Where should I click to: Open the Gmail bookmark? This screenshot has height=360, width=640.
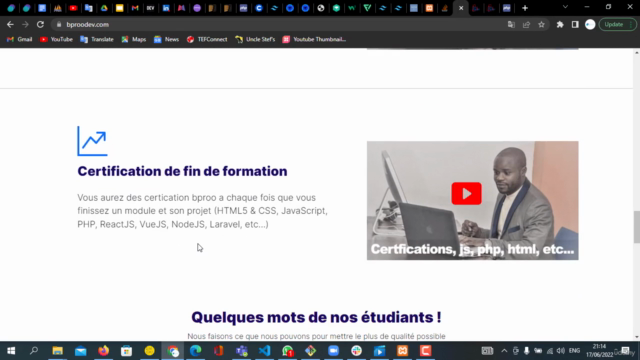click(20, 39)
